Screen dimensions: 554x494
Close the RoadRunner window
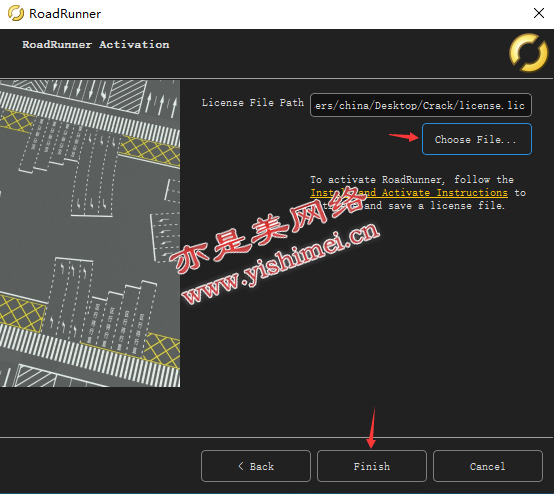(x=539, y=13)
